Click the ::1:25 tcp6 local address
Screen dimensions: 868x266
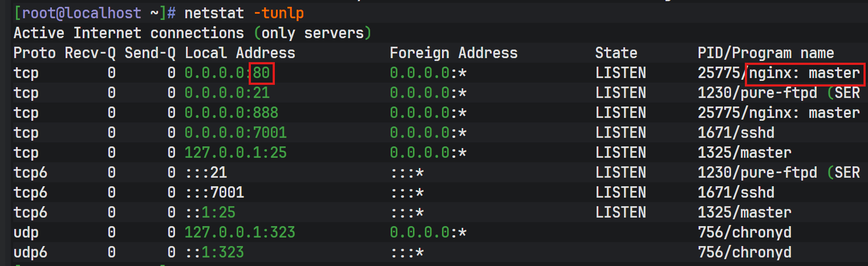click(x=210, y=212)
